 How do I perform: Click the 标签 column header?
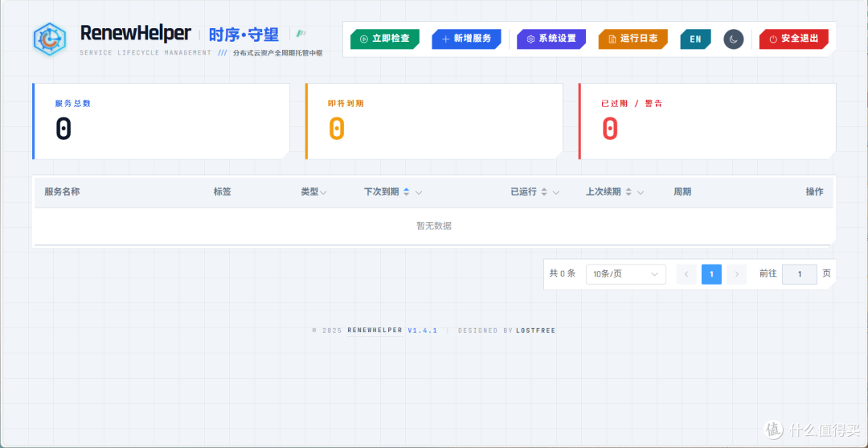(222, 191)
